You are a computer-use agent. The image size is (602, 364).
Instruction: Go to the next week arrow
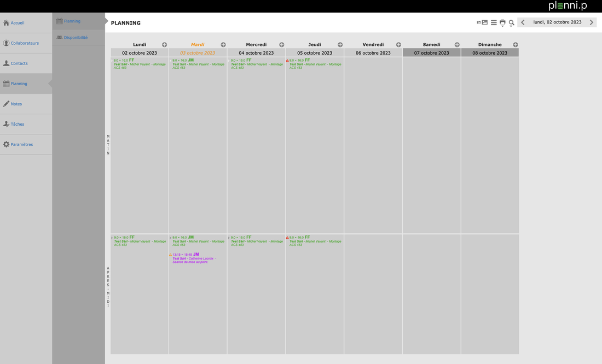(591, 22)
